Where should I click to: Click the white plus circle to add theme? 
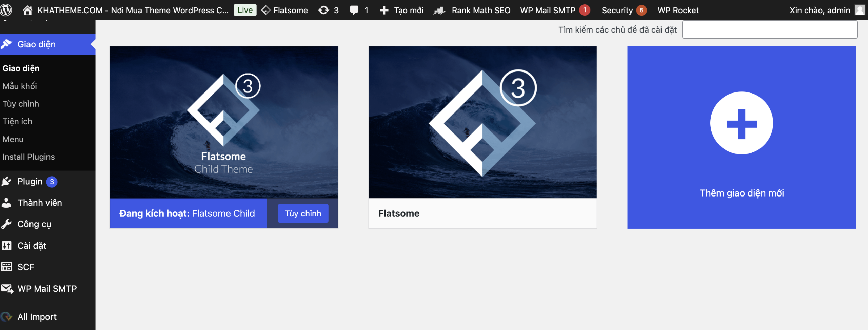(x=742, y=123)
